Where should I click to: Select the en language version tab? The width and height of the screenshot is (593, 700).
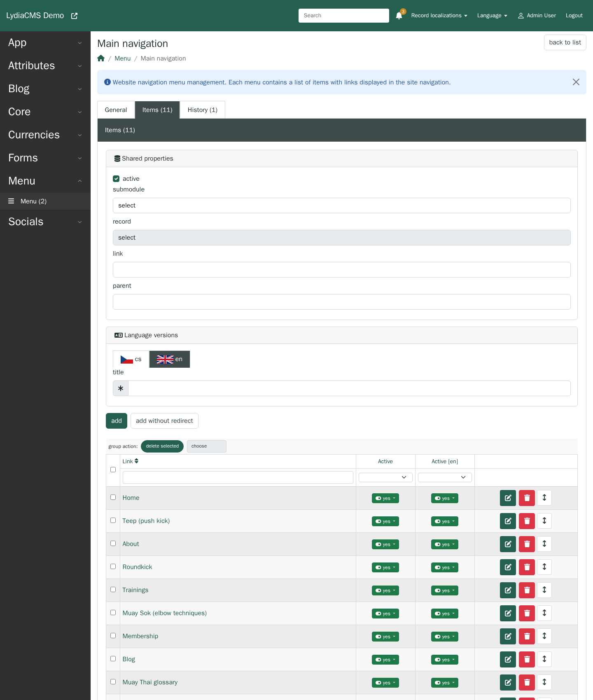pos(170,359)
